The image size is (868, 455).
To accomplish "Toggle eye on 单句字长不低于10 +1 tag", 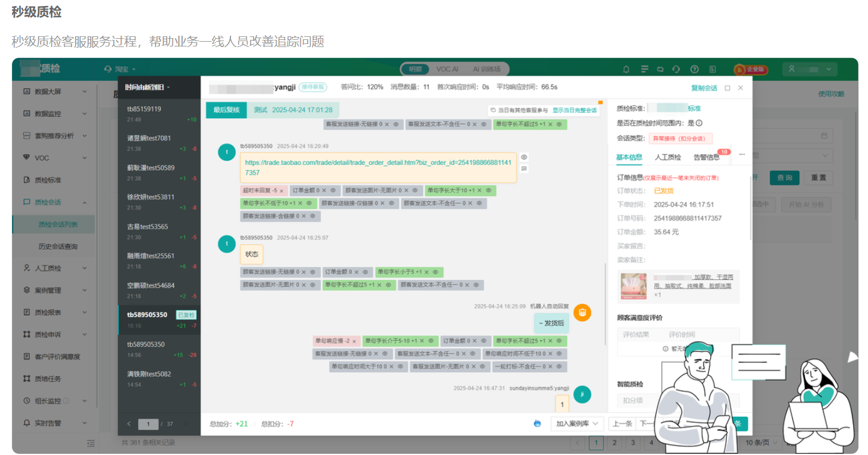I will [x=309, y=203].
